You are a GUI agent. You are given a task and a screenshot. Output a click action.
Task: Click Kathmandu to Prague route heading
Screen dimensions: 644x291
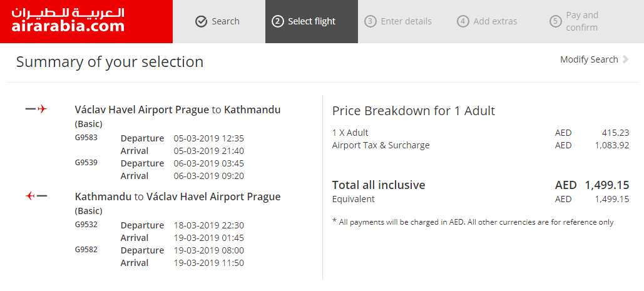click(178, 197)
